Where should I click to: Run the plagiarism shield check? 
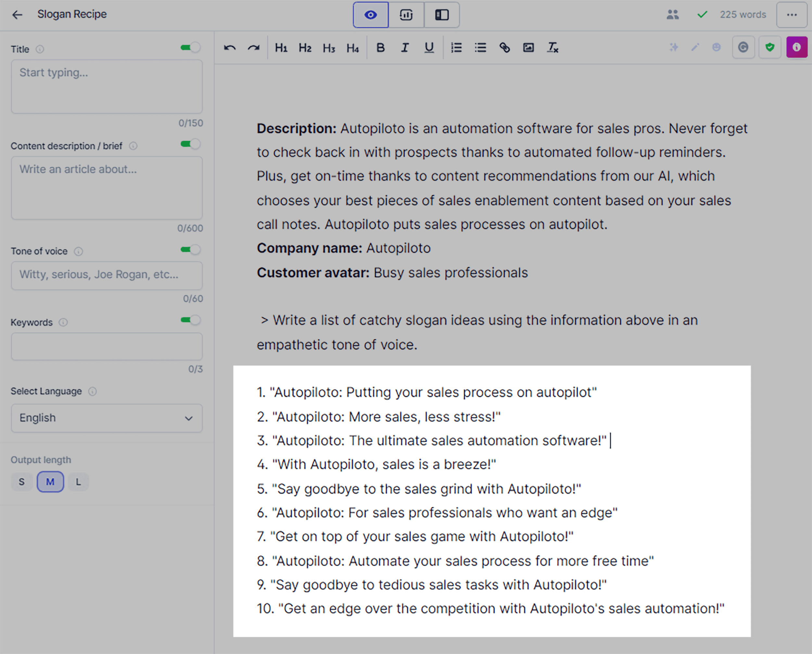pyautogui.click(x=770, y=47)
